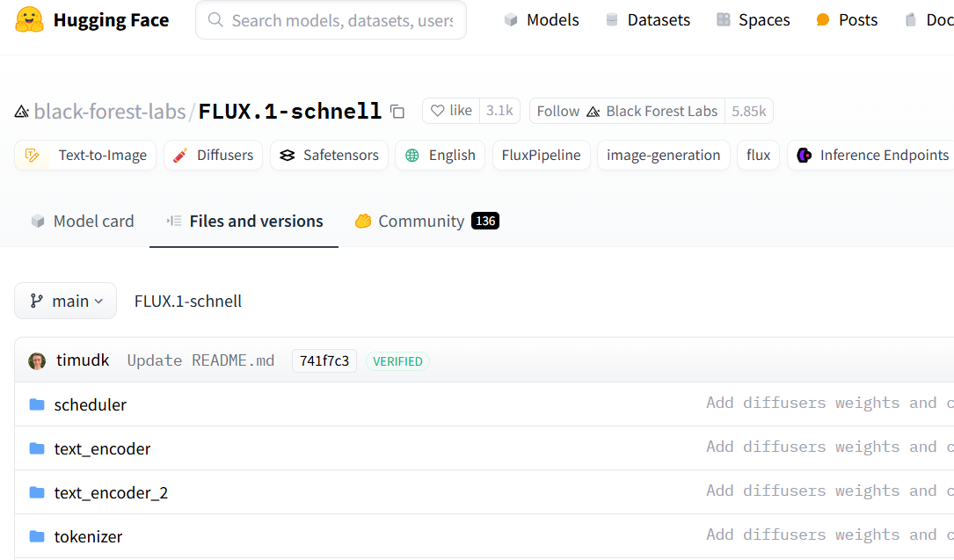Open Spaces in the top navigation

click(x=753, y=20)
